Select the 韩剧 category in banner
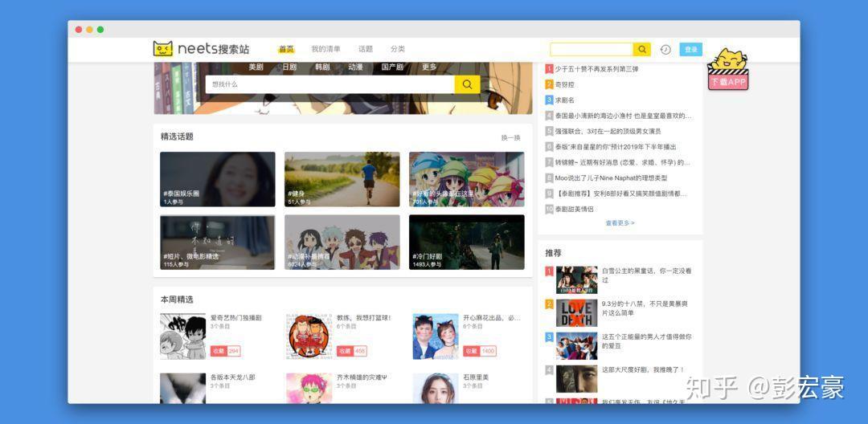868x424 pixels. pos(322,67)
